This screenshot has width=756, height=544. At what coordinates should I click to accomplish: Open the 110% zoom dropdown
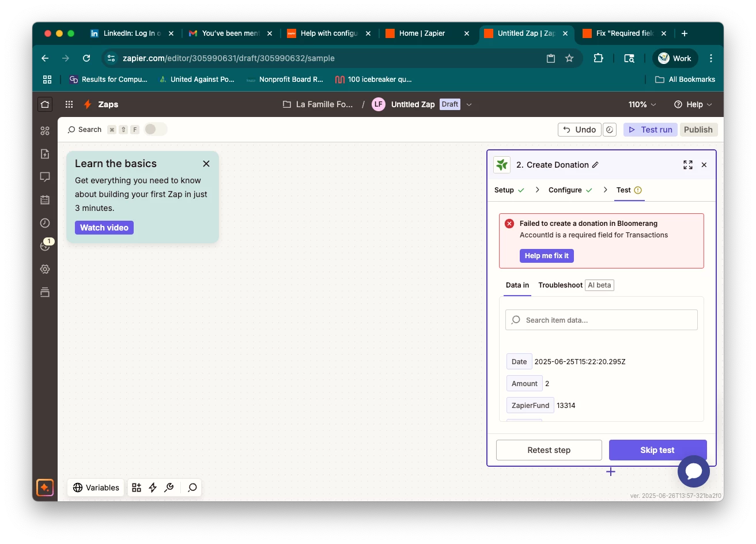(642, 104)
